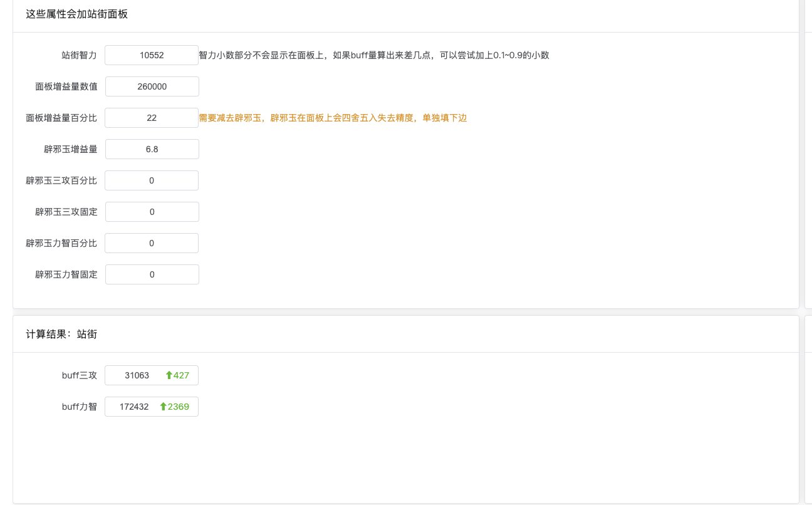Select the 辟邪玉力智百分比 input field
Image resolution: width=812 pixels, height=505 pixels.
(x=152, y=243)
